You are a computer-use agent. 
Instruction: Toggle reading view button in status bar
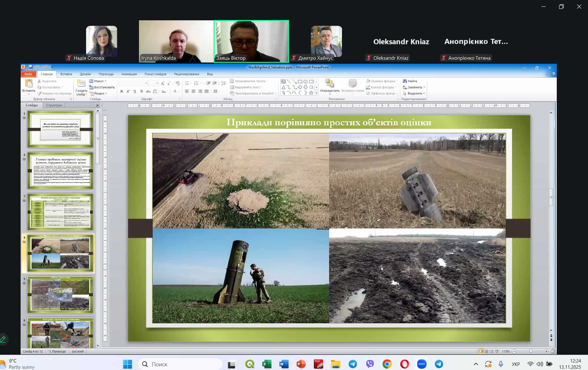tap(492, 351)
